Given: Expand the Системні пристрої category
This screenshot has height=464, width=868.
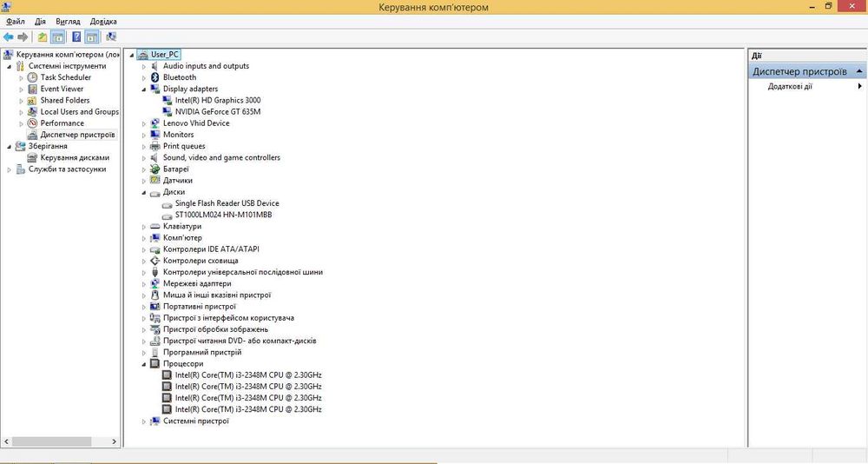Looking at the screenshot, I should [144, 421].
